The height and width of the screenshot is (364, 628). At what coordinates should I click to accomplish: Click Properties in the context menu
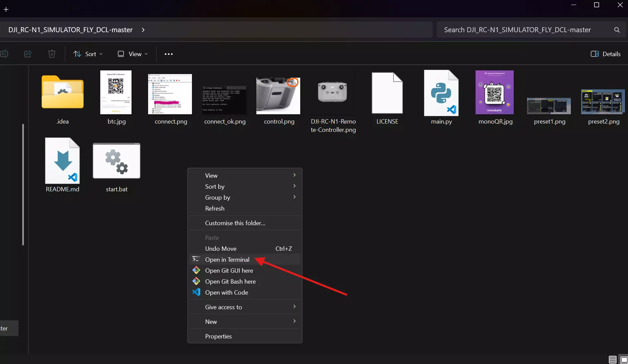(218, 336)
